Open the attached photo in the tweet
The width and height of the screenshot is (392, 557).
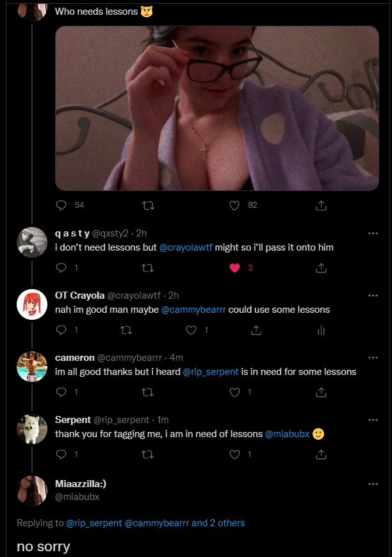click(x=217, y=108)
